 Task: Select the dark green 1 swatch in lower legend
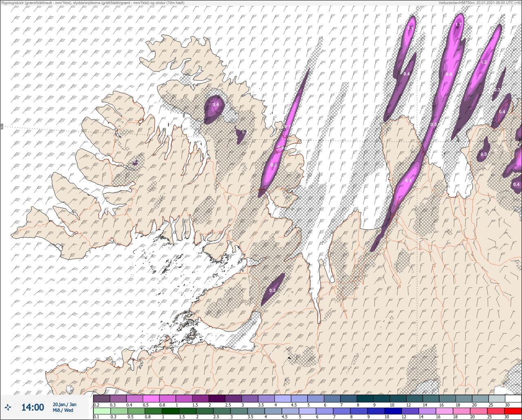[170, 411]
